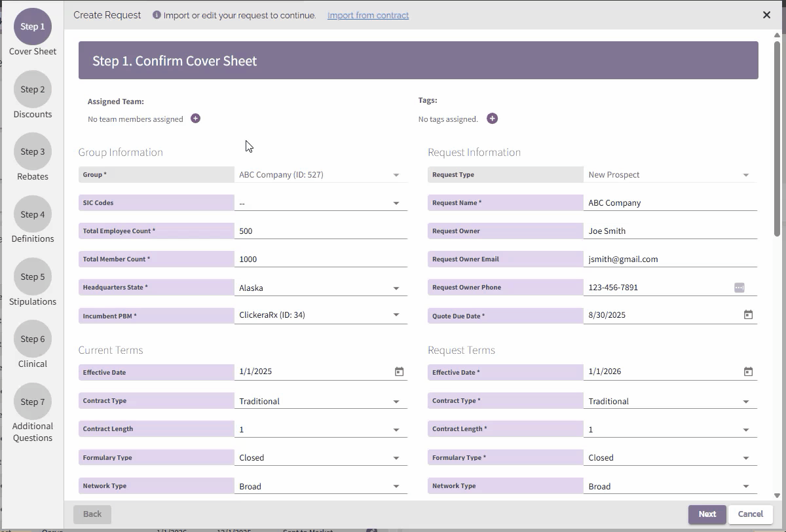The height and width of the screenshot is (532, 786).
Task: Click the info icon beside Create Request
Action: click(157, 15)
